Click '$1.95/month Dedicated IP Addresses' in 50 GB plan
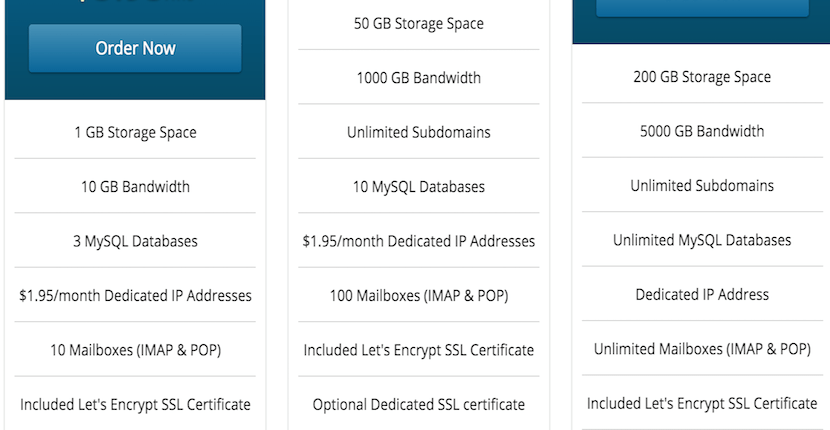The height and width of the screenshot is (430, 830). point(419,241)
